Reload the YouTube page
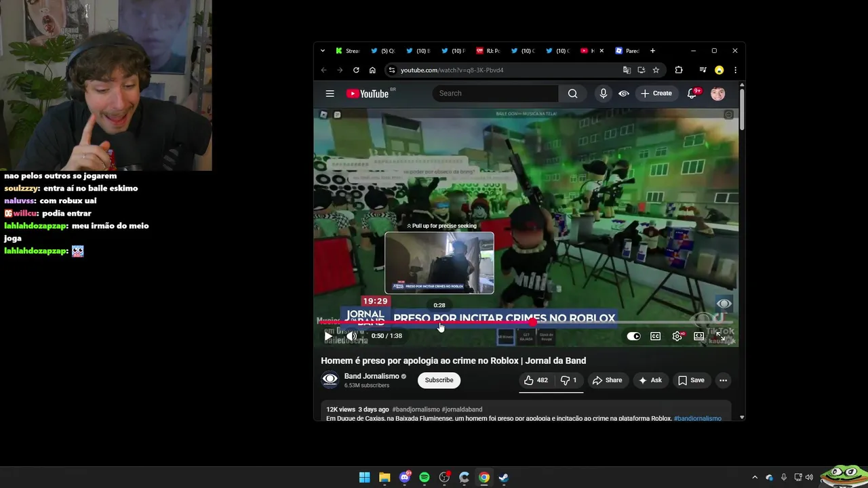This screenshot has width=868, height=488. point(356,70)
